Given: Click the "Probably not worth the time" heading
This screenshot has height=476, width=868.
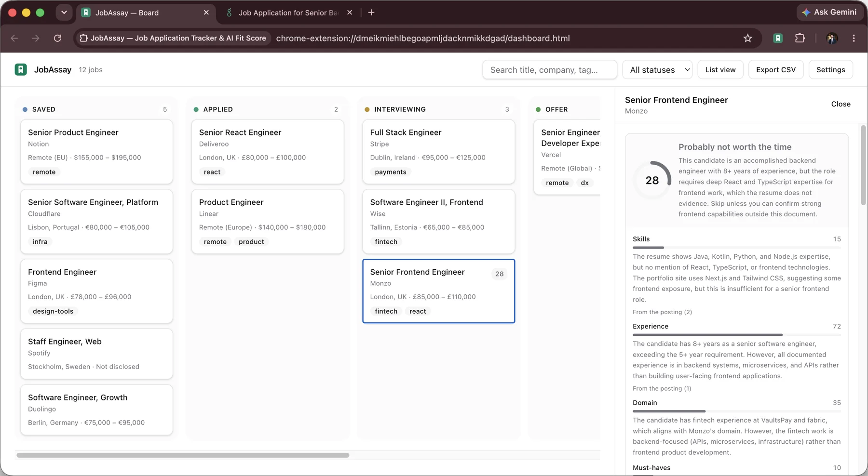Looking at the screenshot, I should click(735, 147).
